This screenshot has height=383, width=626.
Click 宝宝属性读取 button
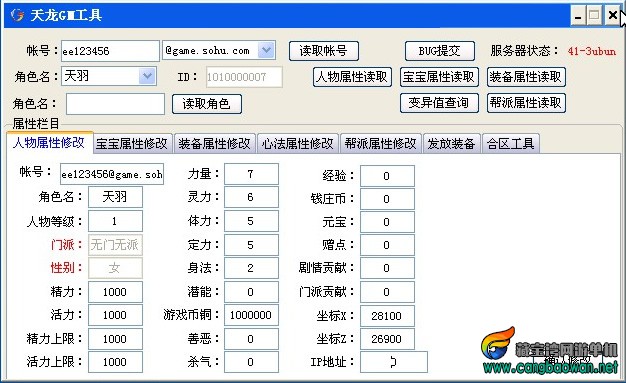coord(439,77)
